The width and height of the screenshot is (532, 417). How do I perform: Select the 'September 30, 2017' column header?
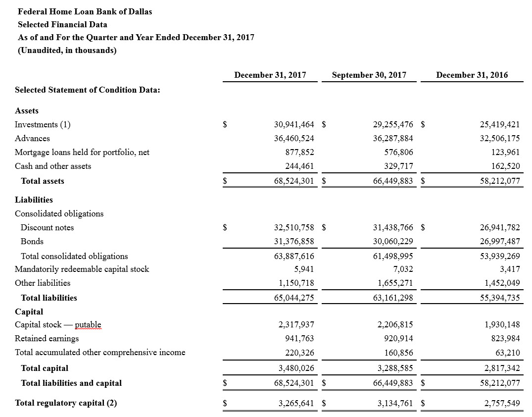[369, 75]
